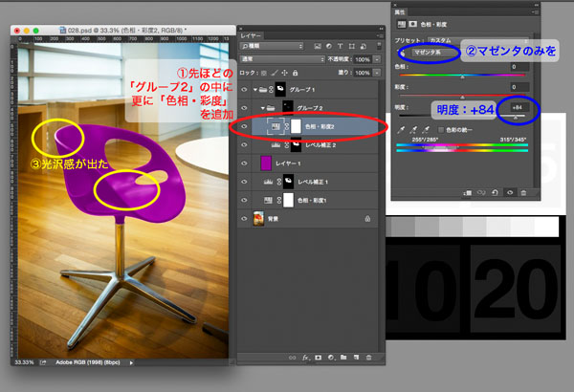Create new adjustment layer icon
This screenshot has height=392, width=574.
330,357
